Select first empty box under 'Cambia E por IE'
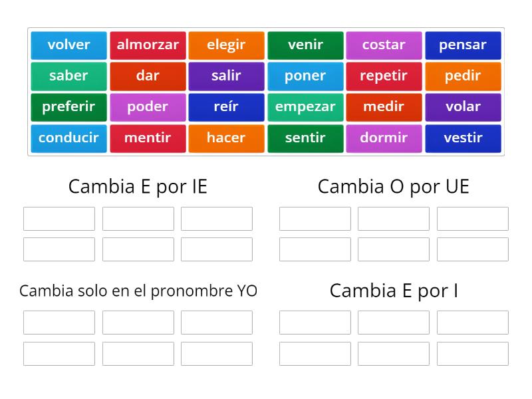Viewport: 532px width, 399px height. (59, 218)
